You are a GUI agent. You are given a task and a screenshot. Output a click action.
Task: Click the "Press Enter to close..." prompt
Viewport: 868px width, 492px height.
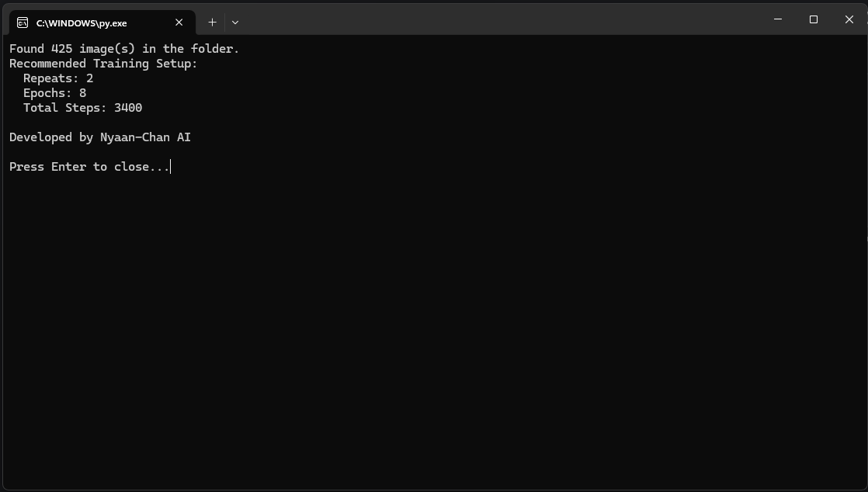(x=89, y=167)
